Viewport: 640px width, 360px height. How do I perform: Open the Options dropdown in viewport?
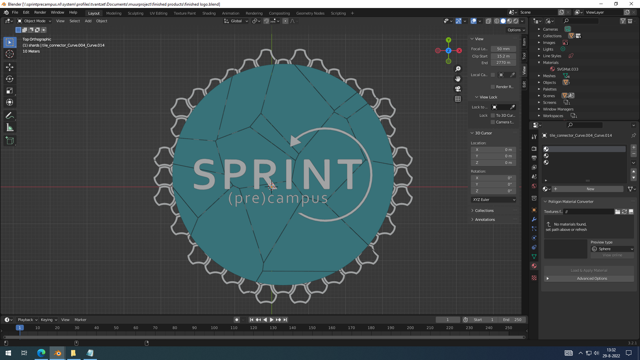coord(516,30)
